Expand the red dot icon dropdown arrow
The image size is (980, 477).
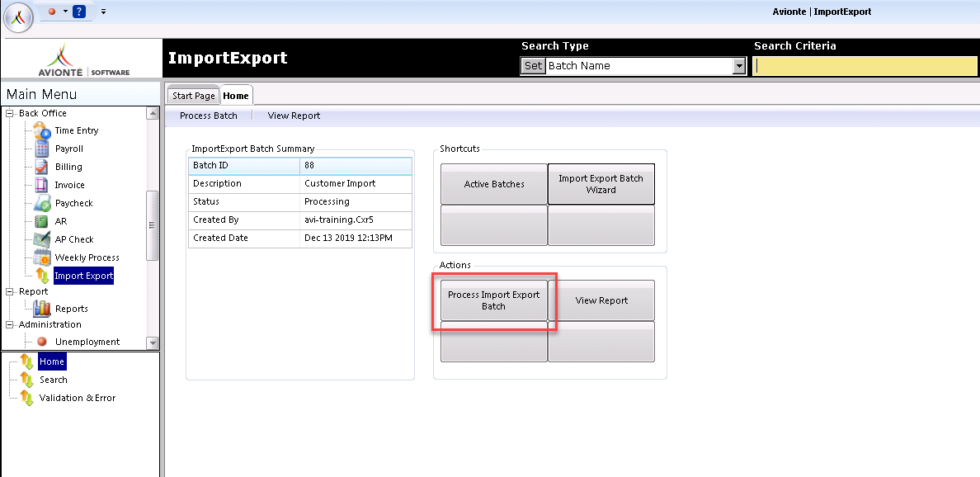[x=65, y=12]
